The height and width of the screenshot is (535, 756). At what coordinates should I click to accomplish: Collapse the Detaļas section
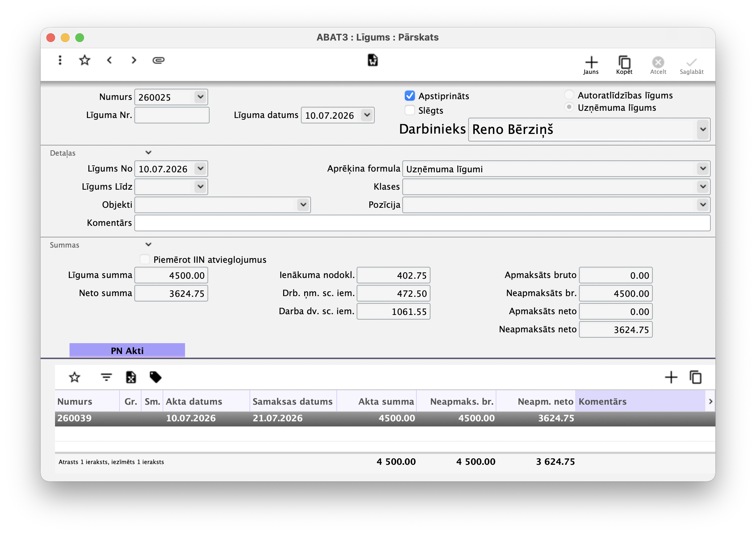[148, 153]
